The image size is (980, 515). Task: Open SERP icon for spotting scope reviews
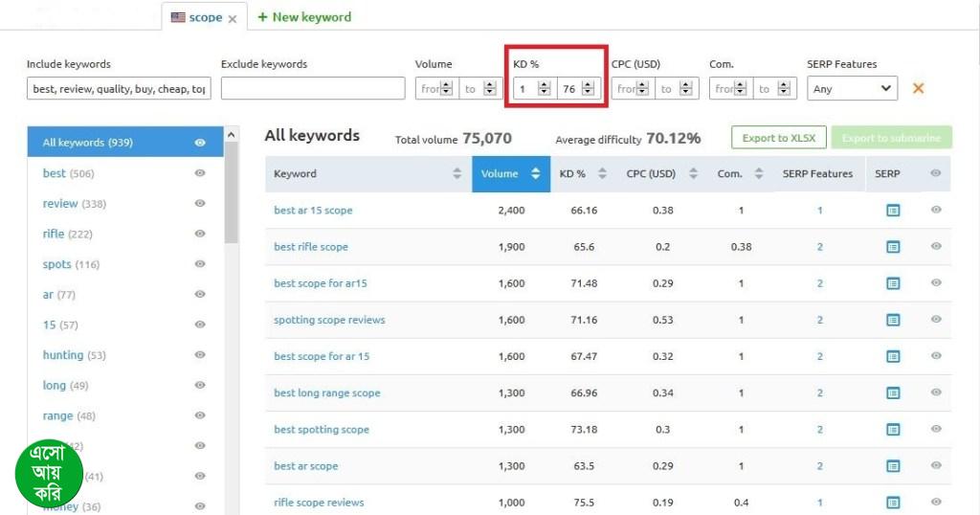click(x=892, y=320)
